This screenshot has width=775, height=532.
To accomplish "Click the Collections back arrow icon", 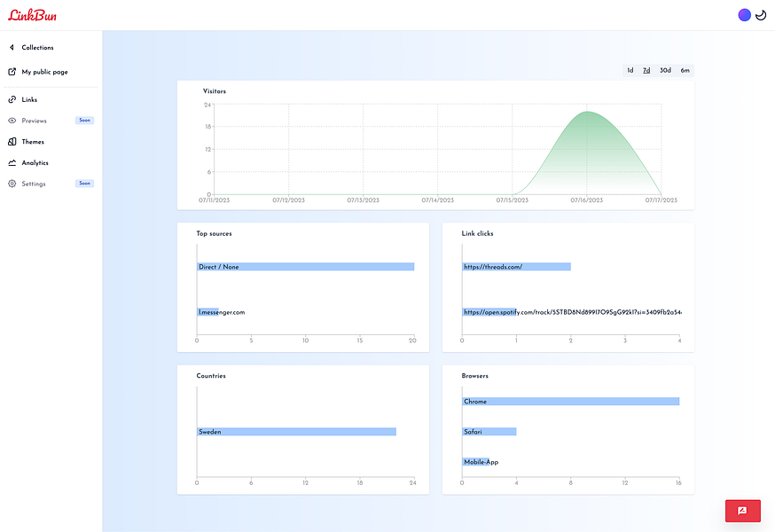I will [x=12, y=48].
